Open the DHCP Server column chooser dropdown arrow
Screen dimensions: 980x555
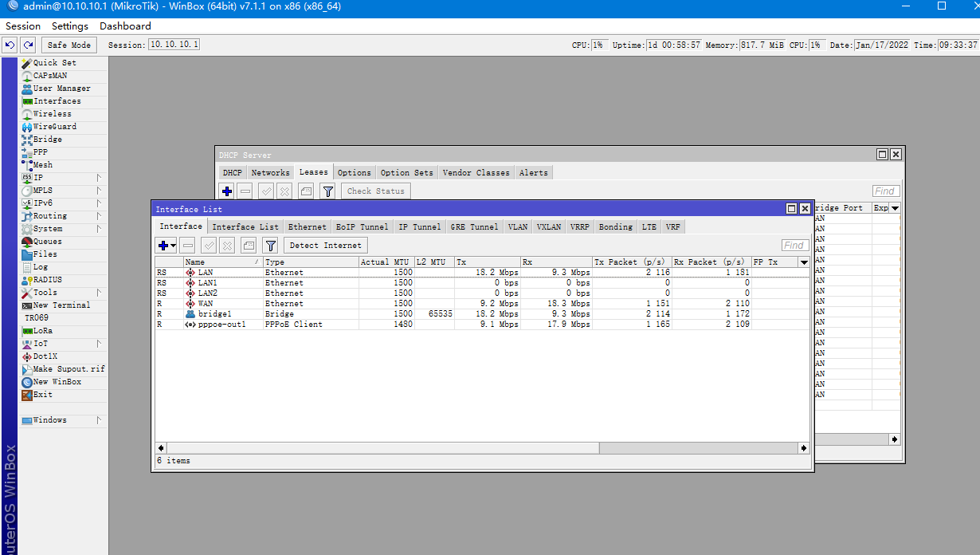click(x=895, y=208)
